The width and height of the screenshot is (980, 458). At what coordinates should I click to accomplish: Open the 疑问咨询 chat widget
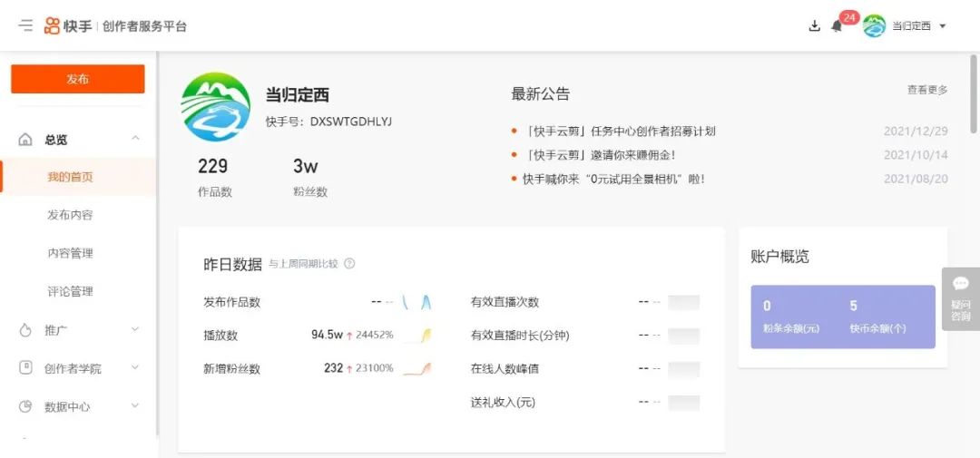point(960,298)
